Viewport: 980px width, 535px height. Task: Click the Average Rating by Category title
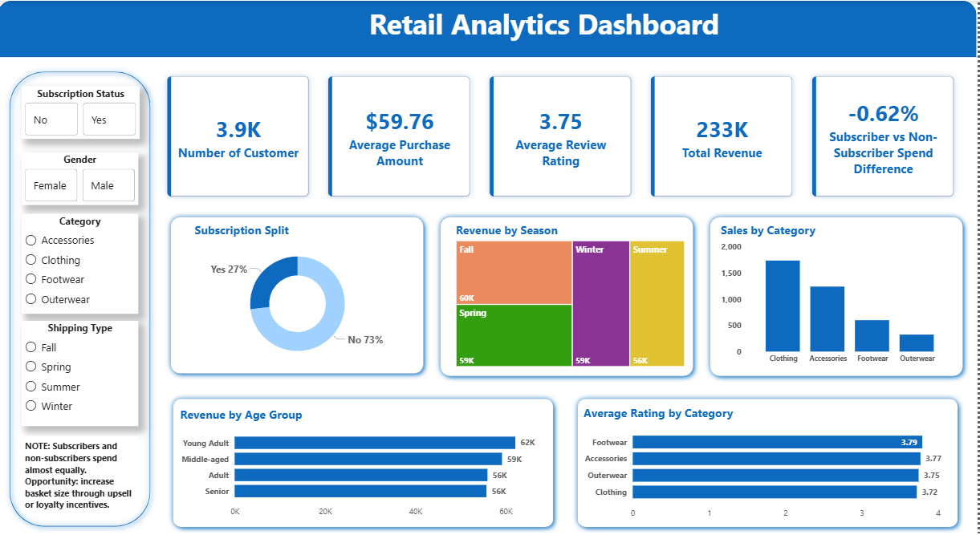click(658, 413)
